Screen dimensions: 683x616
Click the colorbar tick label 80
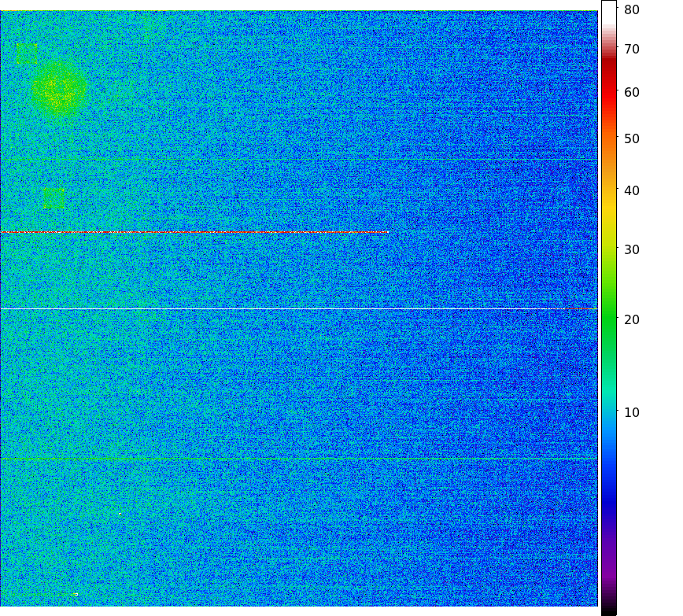click(x=631, y=9)
